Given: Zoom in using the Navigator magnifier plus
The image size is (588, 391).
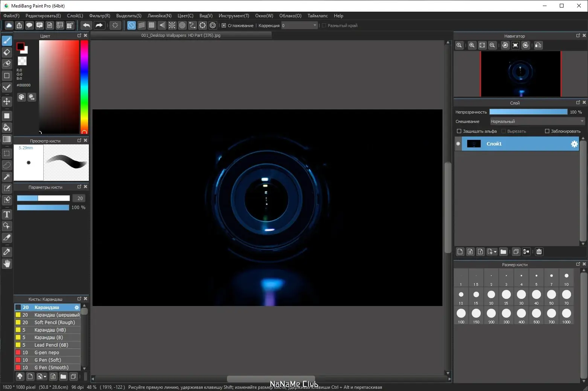Looking at the screenshot, I should coord(472,45).
